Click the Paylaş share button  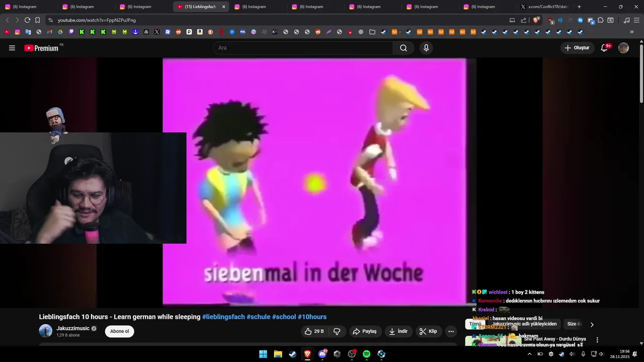pyautogui.click(x=365, y=331)
